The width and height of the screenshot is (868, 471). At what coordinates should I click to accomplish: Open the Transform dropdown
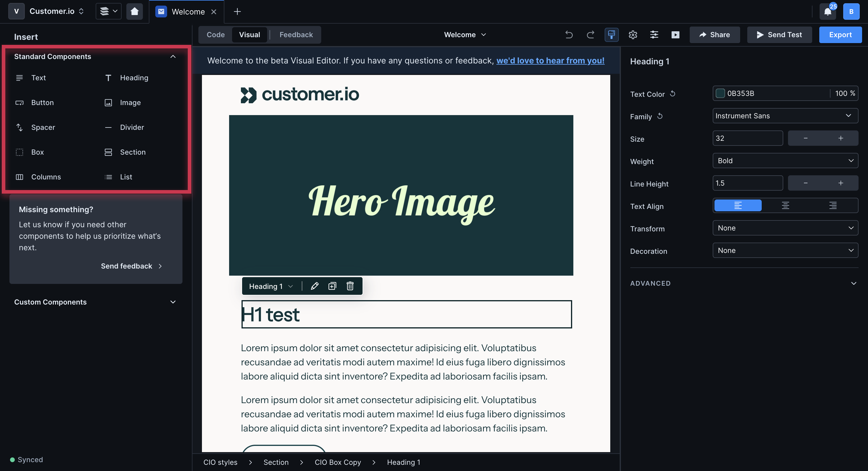(785, 228)
